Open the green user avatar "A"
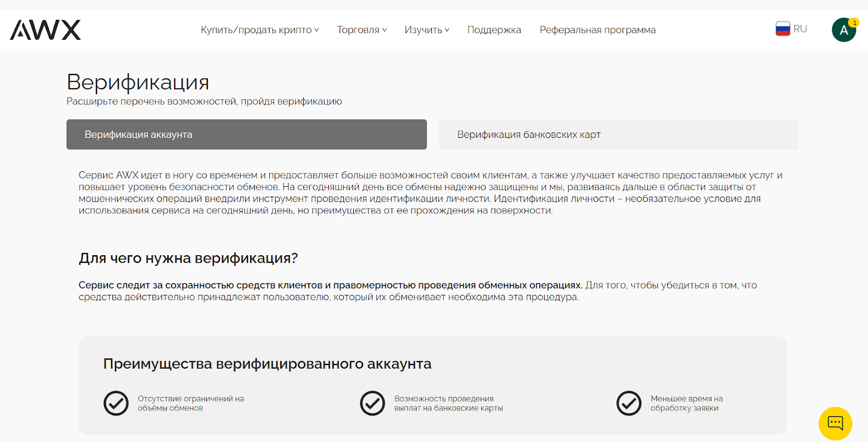868x442 pixels. (843, 30)
